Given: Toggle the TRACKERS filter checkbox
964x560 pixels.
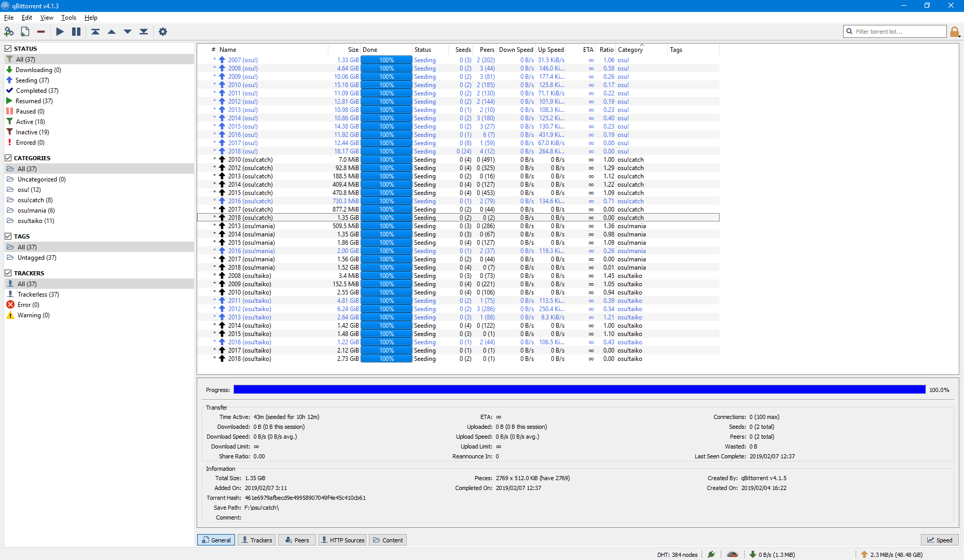Looking at the screenshot, I should point(8,273).
